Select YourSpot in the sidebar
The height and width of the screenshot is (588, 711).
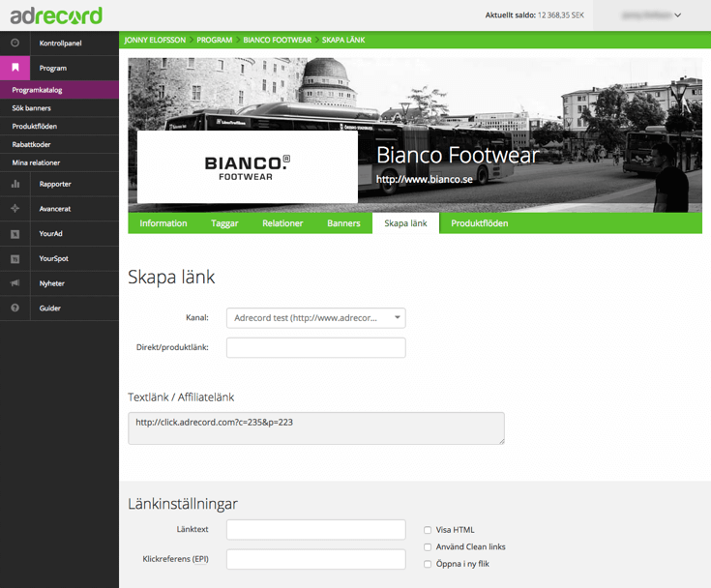pyautogui.click(x=53, y=258)
